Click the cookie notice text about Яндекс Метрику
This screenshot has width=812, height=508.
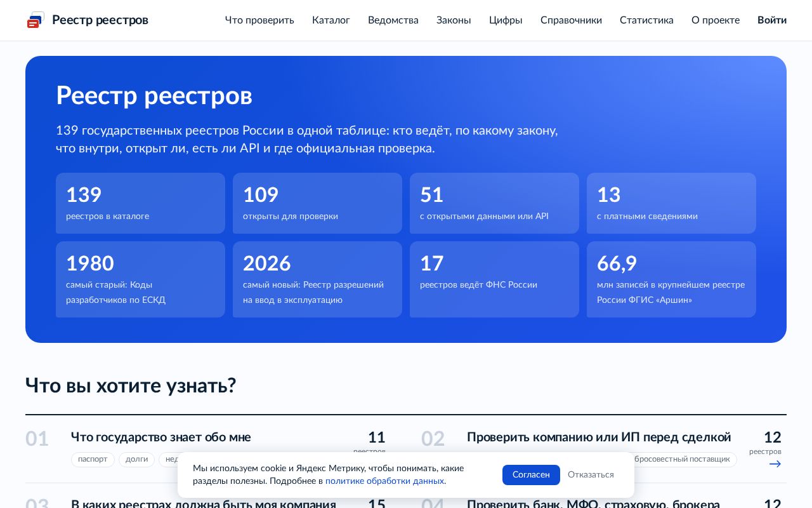tap(328, 475)
